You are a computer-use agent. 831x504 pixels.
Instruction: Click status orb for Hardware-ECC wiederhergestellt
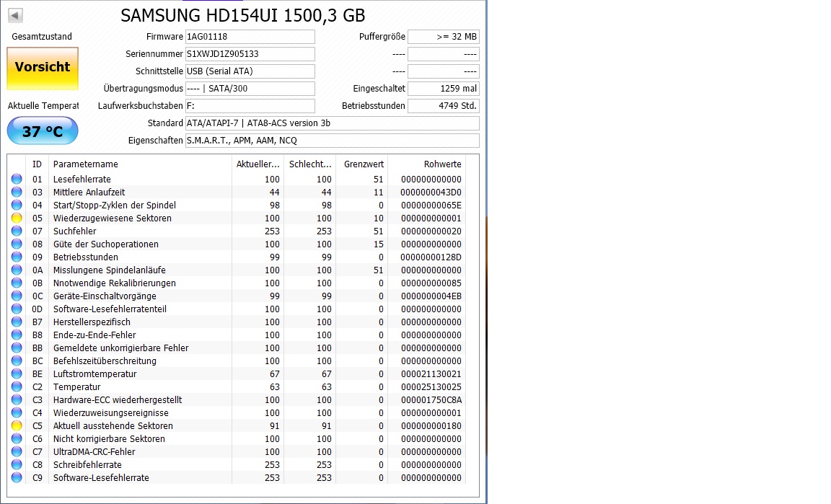coord(17,399)
